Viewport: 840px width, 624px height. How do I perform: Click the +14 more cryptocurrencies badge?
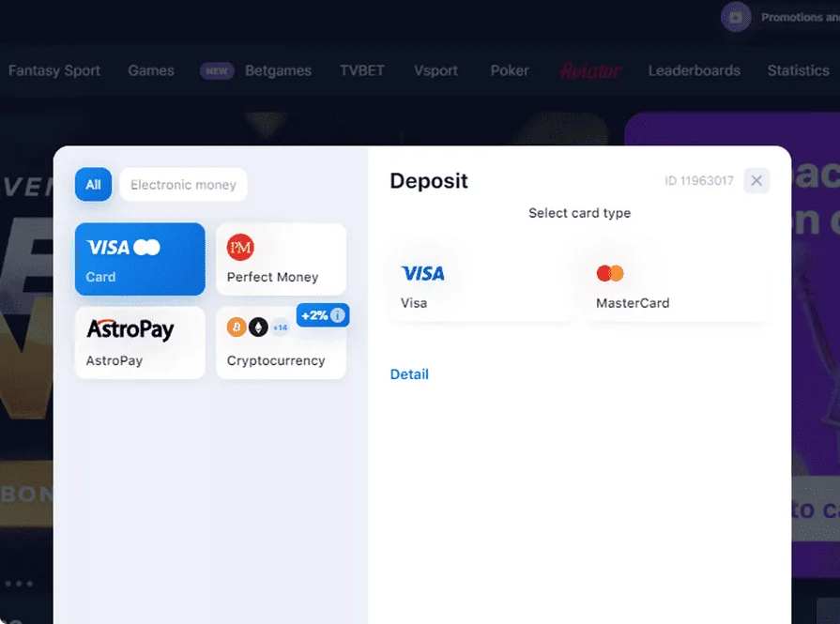(x=281, y=327)
